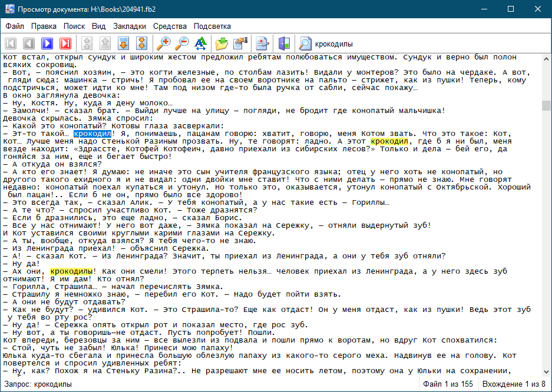Click status bar 'Вхождение 1 из 8'
Screen dimensions: 552x392
(x=514, y=384)
